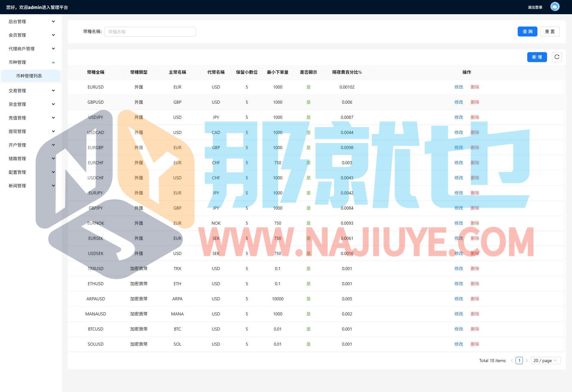Click the 新增 add button
This screenshot has width=572, height=392.
537,57
